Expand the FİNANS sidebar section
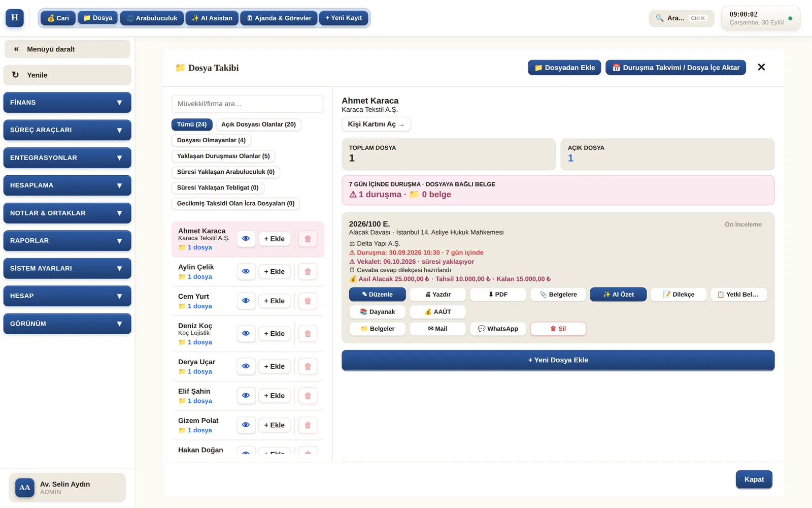 click(67, 103)
